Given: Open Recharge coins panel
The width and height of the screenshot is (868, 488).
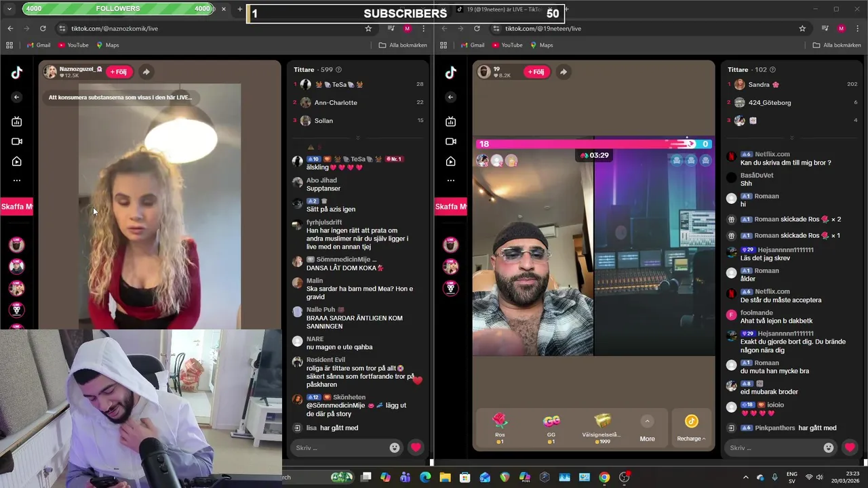Looking at the screenshot, I should click(691, 429).
